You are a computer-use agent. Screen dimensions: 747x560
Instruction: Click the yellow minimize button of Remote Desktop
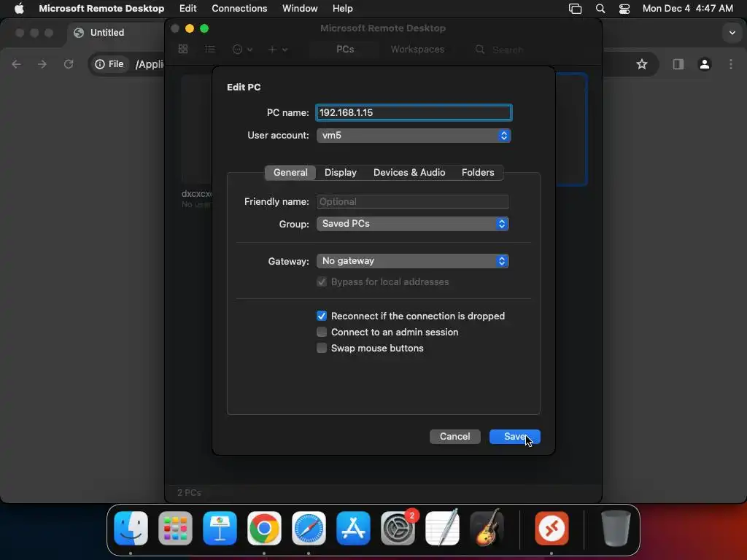[x=190, y=28]
